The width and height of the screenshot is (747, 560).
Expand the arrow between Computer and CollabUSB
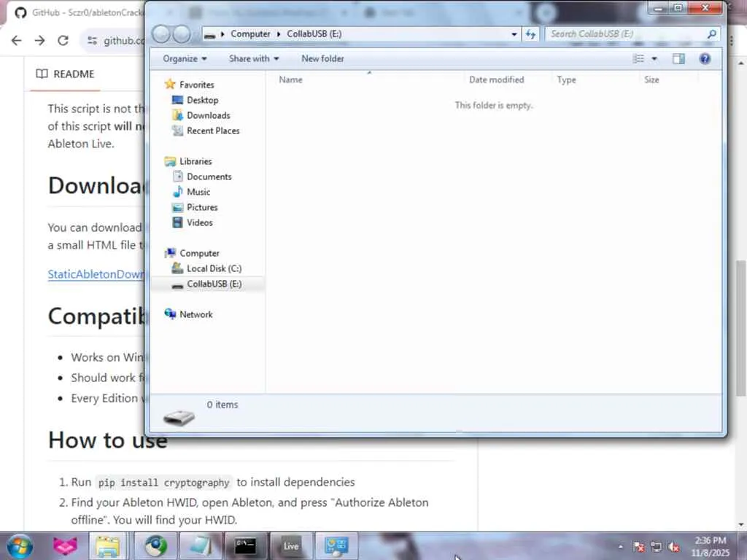pyautogui.click(x=279, y=34)
